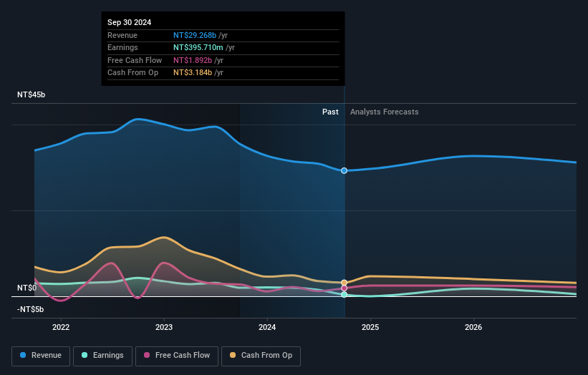Click the Earnings row label in tooltip
Image resolution: width=588 pixels, height=375 pixels.
122,47
